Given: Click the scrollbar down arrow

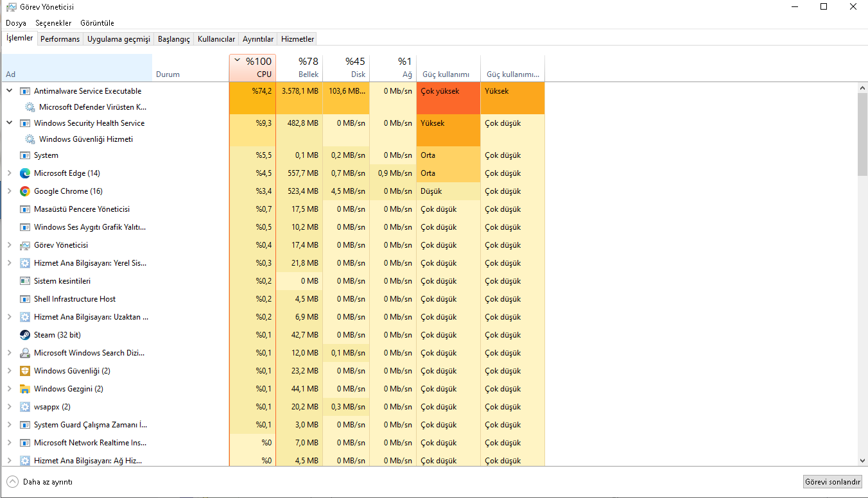Looking at the screenshot, I should click(x=862, y=461).
